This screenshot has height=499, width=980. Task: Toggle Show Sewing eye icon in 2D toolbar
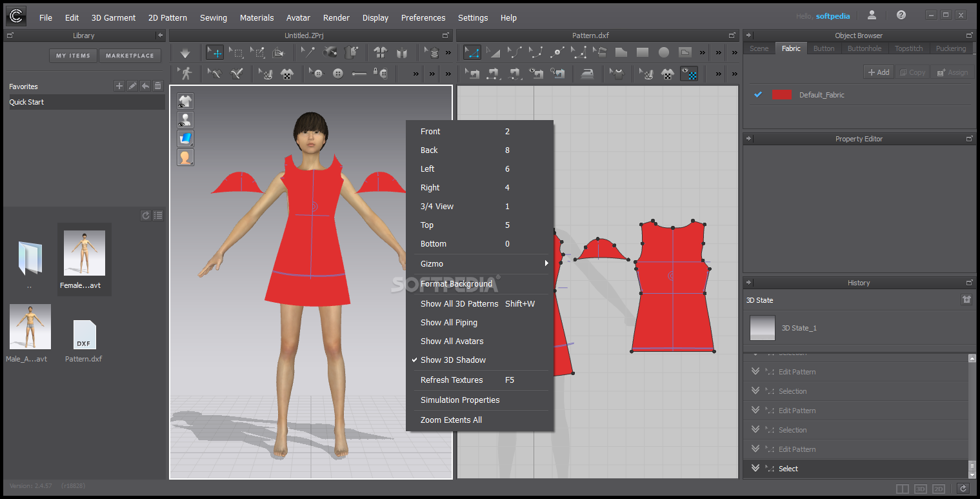[x=535, y=74]
